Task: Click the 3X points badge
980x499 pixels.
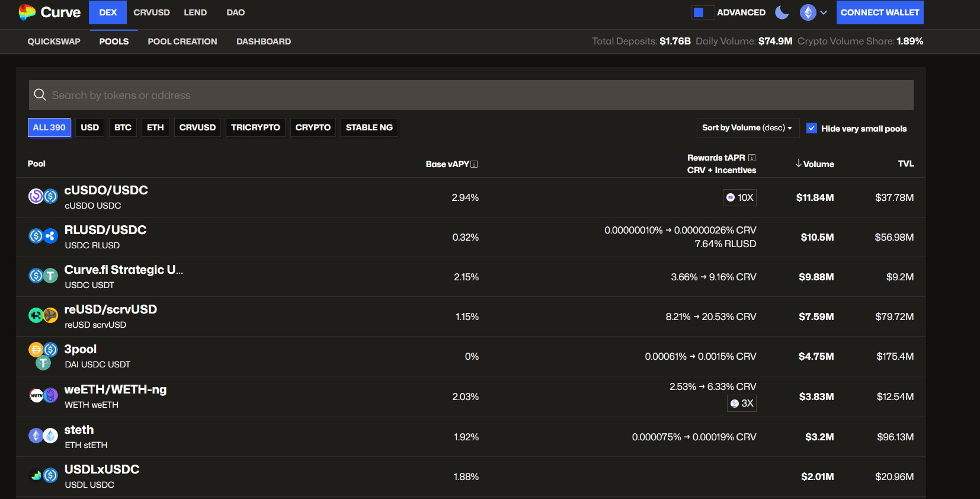Action: [x=742, y=403]
